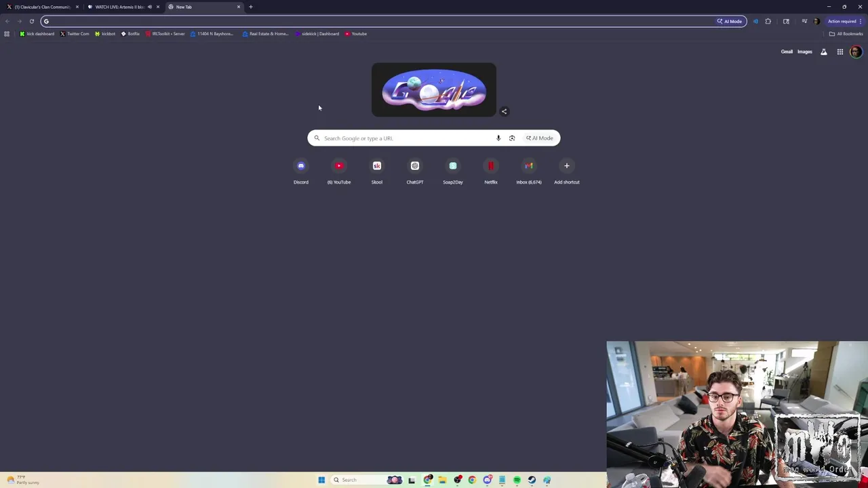Close the New Tab tab
The image size is (868, 488).
click(x=239, y=7)
